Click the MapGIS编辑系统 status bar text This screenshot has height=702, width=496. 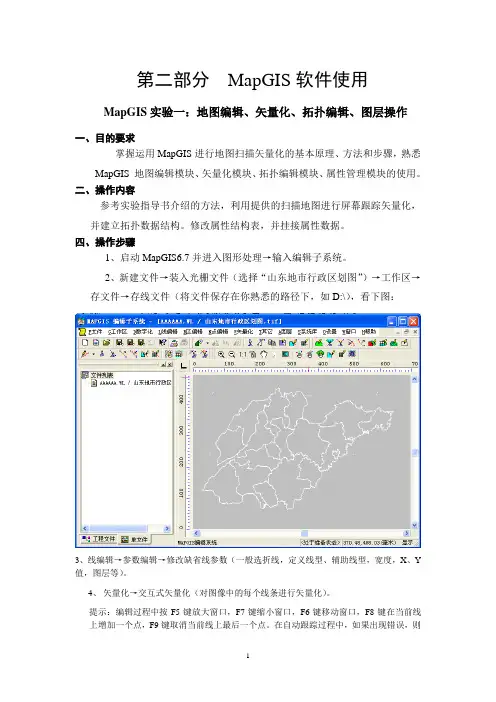pos(197,542)
